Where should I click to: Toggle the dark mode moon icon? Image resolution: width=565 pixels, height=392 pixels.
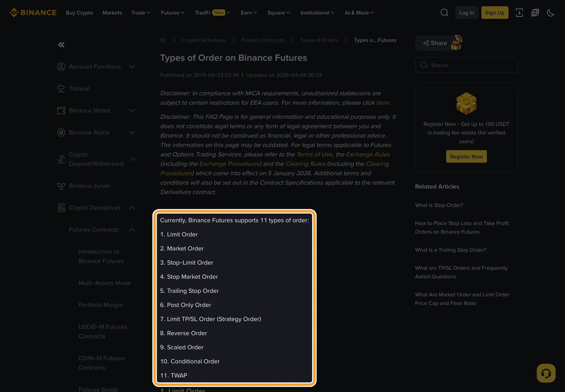click(x=551, y=13)
